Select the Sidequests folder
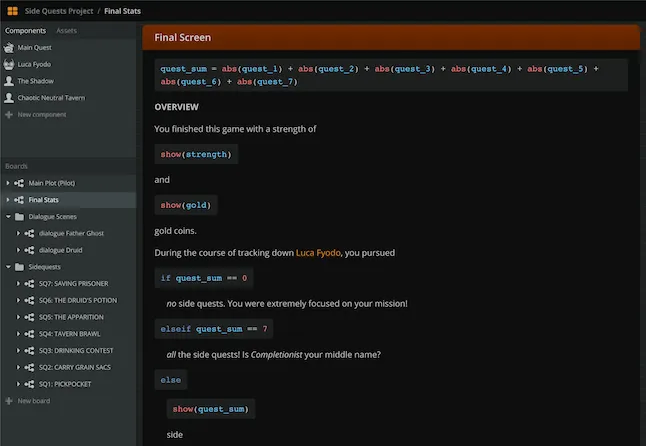Screen dimensions: 646x446 tap(44, 267)
